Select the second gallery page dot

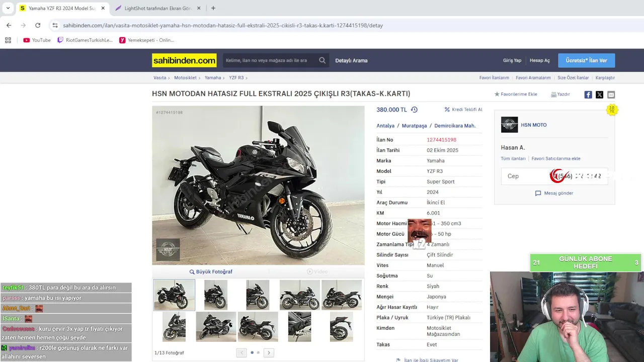coord(258,353)
